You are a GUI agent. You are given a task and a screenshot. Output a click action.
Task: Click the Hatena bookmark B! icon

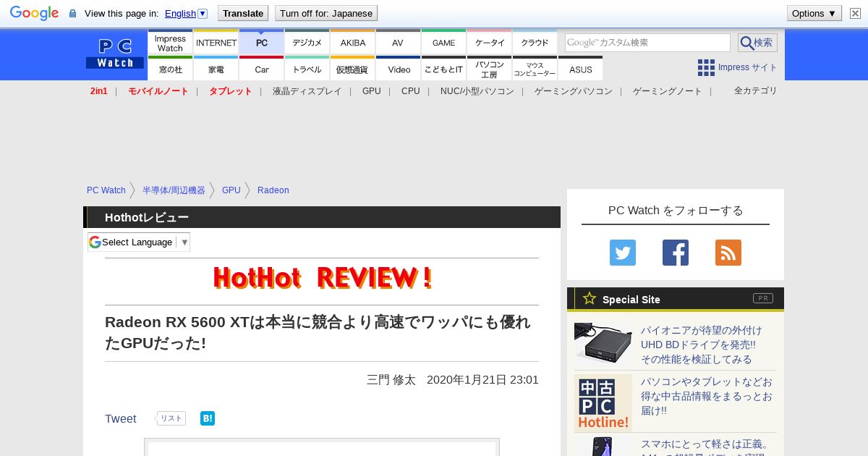click(208, 418)
